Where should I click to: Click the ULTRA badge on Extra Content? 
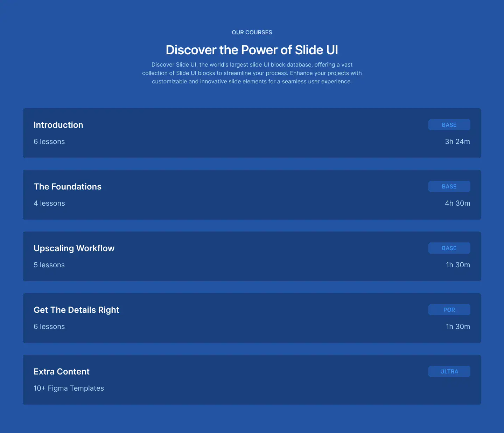pos(449,371)
